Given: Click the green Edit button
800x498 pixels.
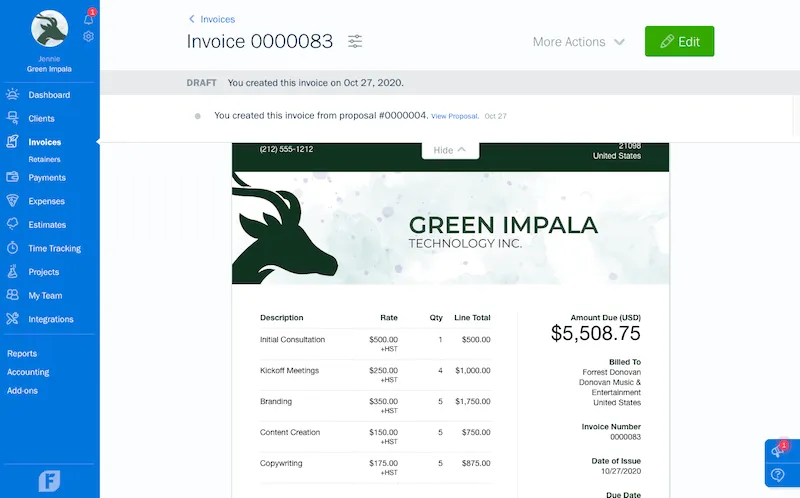Looking at the screenshot, I should click(679, 42).
